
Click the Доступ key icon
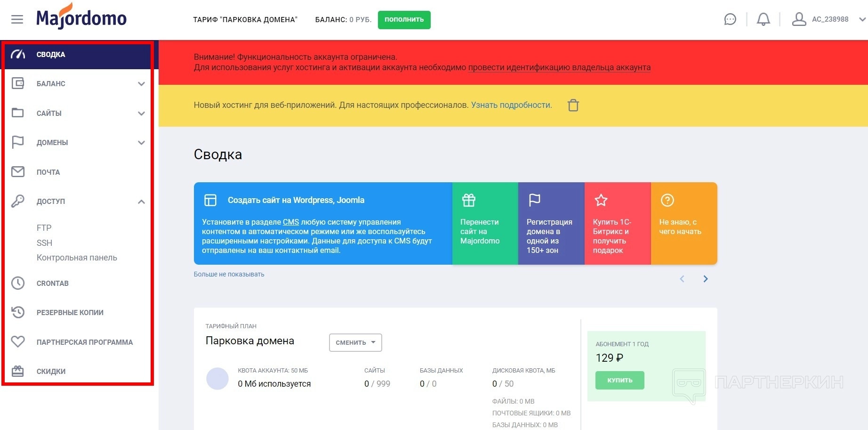coord(18,201)
